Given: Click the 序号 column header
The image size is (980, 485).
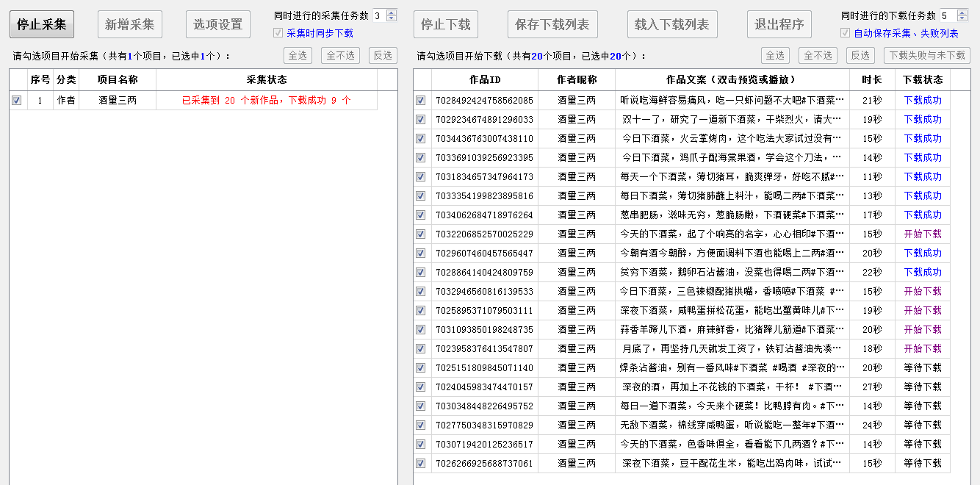Looking at the screenshot, I should tap(40, 79).
